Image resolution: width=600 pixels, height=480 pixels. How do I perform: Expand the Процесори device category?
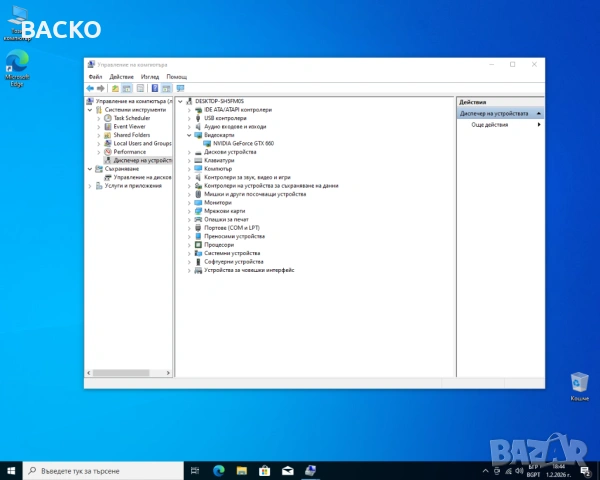pos(191,245)
